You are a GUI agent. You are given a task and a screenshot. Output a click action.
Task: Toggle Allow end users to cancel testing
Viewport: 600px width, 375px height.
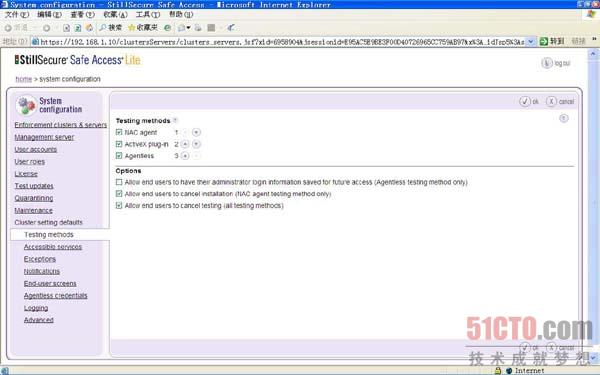coord(119,205)
